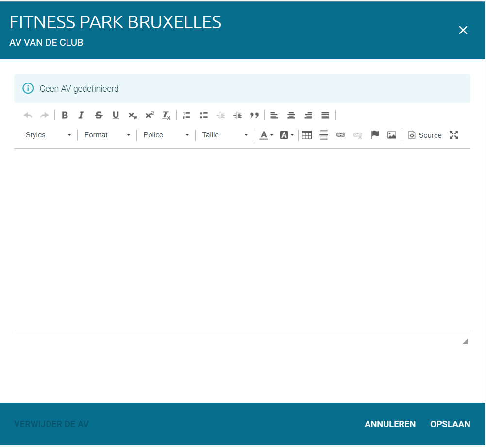
Task: Justify the text alignment
Action: click(325, 115)
